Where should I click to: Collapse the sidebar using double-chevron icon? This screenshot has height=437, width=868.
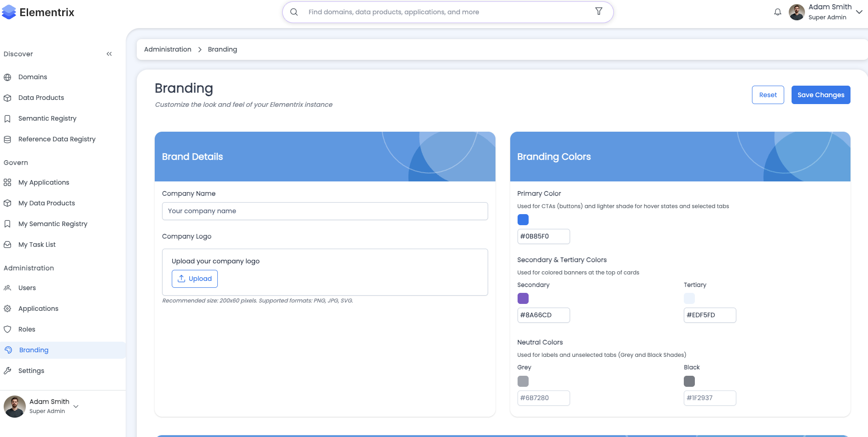click(x=109, y=54)
